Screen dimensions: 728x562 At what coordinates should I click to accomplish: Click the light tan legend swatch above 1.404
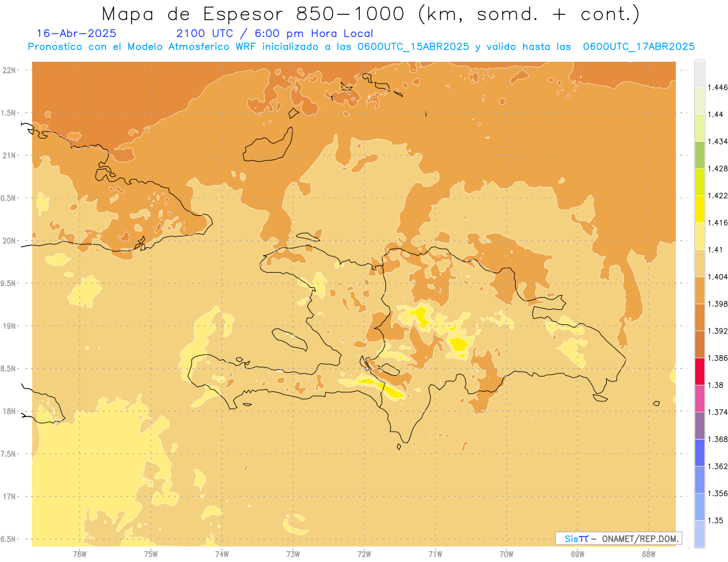click(699, 263)
